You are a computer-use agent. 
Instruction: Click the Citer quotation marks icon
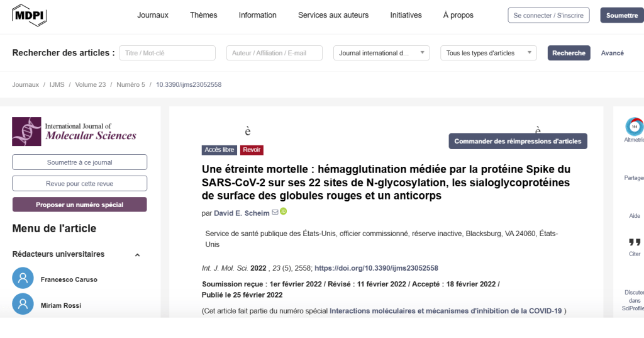[x=635, y=243]
